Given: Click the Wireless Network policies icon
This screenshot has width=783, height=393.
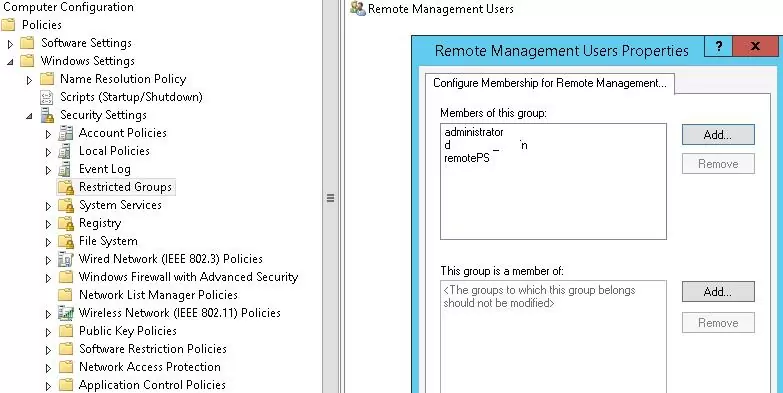Looking at the screenshot, I should point(65,313).
